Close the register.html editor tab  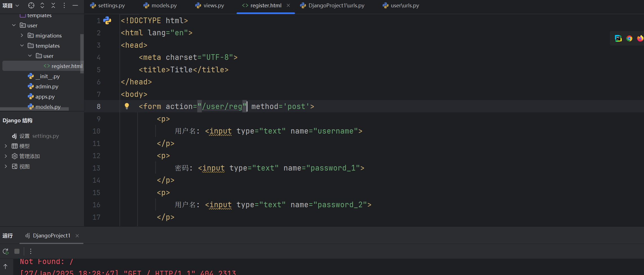pos(288,5)
